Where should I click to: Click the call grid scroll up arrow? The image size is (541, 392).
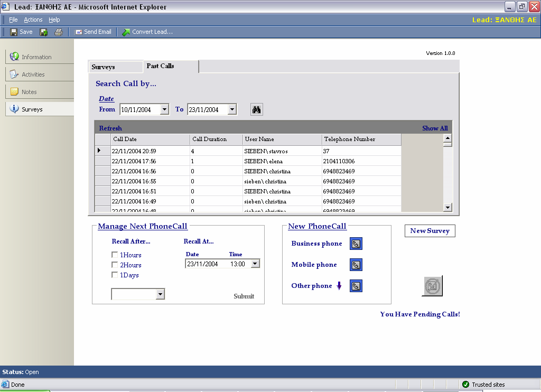coord(447,138)
